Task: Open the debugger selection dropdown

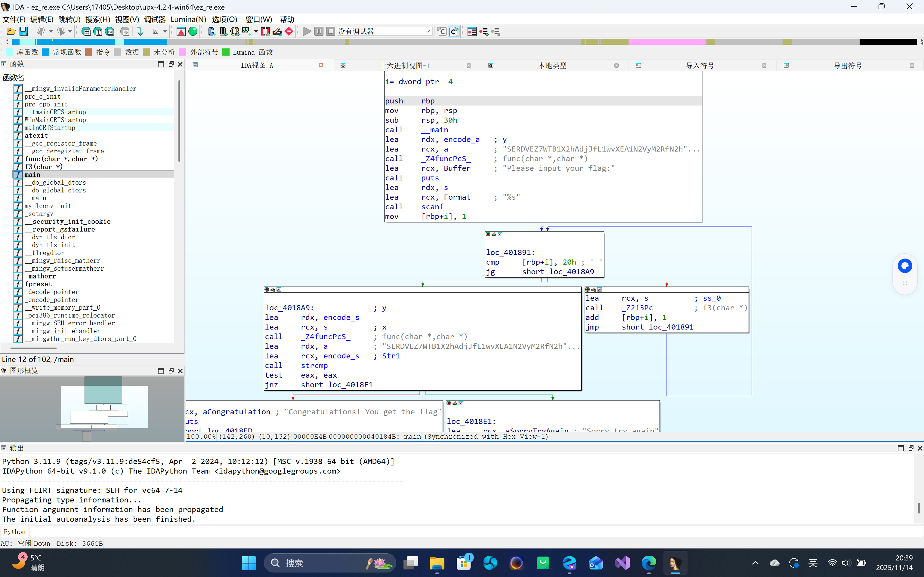Action: 427,31
